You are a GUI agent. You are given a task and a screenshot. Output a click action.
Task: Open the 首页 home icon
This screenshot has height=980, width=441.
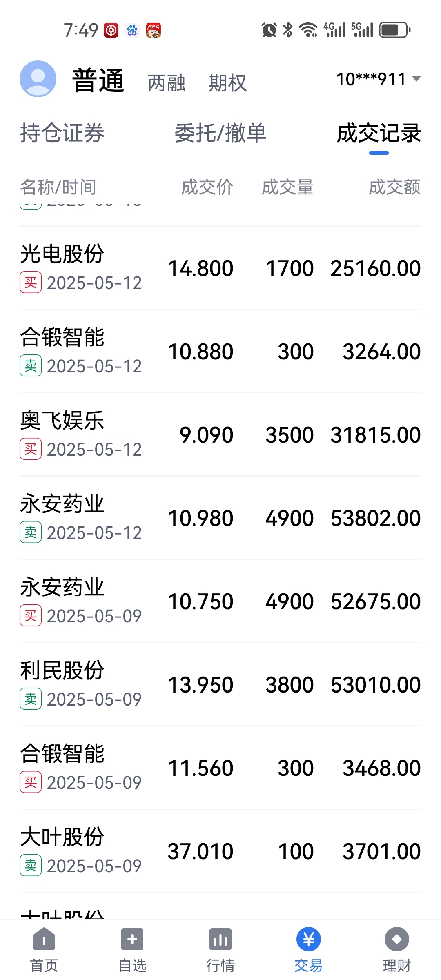pos(44,939)
